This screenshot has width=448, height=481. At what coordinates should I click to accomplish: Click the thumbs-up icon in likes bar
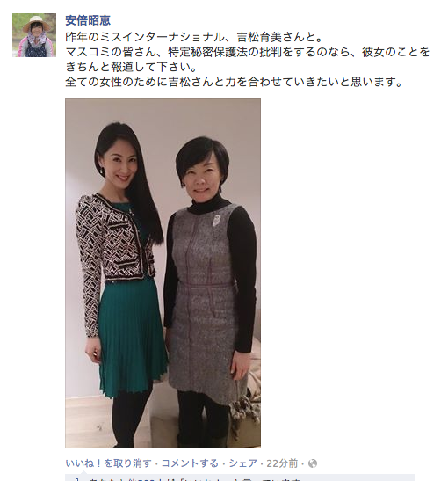(x=77, y=479)
